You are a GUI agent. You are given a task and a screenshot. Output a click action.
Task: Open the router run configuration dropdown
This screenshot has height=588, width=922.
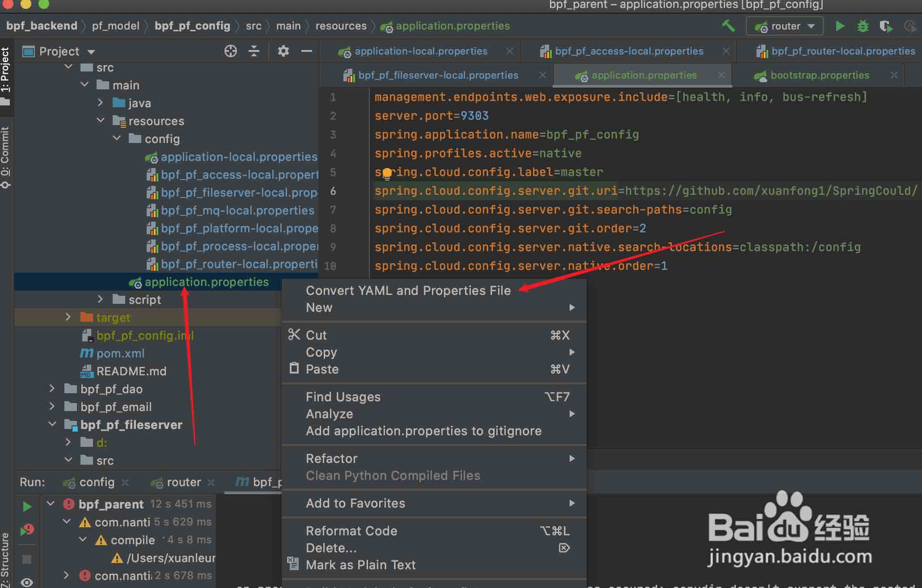point(785,26)
